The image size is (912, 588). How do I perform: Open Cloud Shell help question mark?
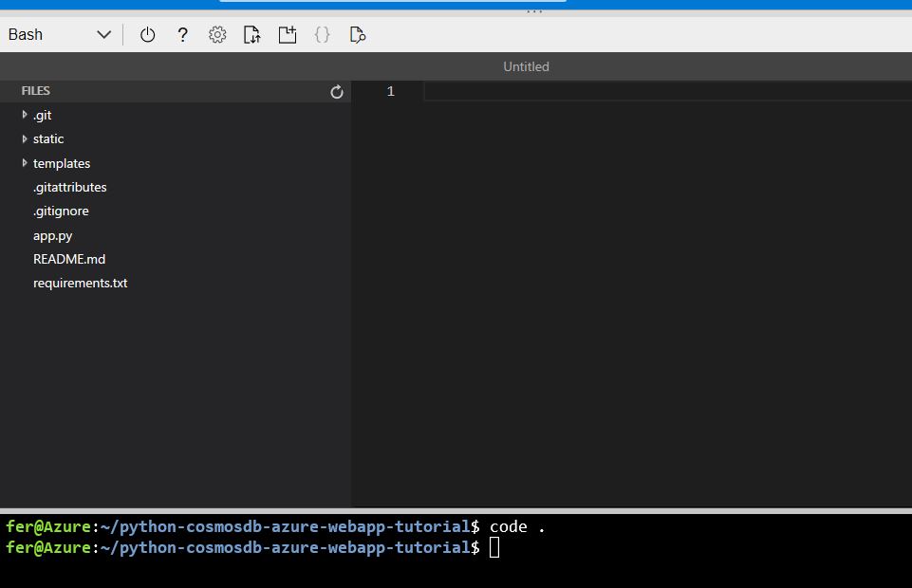click(x=182, y=35)
